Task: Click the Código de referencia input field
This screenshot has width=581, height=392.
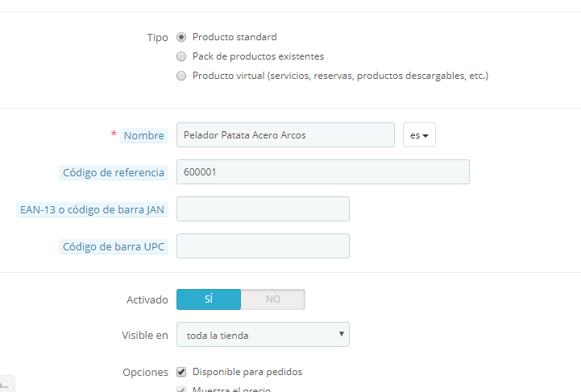Action: [322, 172]
